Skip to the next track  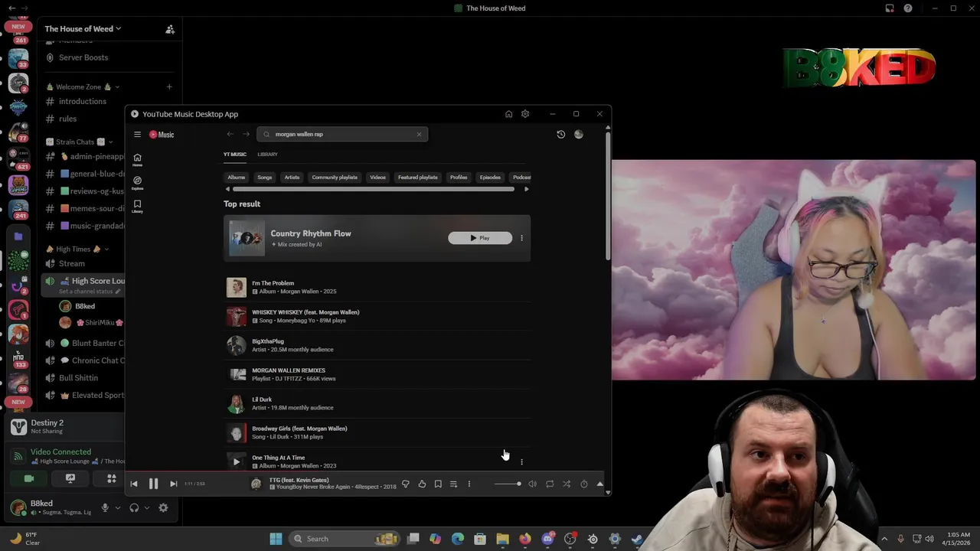[173, 484]
